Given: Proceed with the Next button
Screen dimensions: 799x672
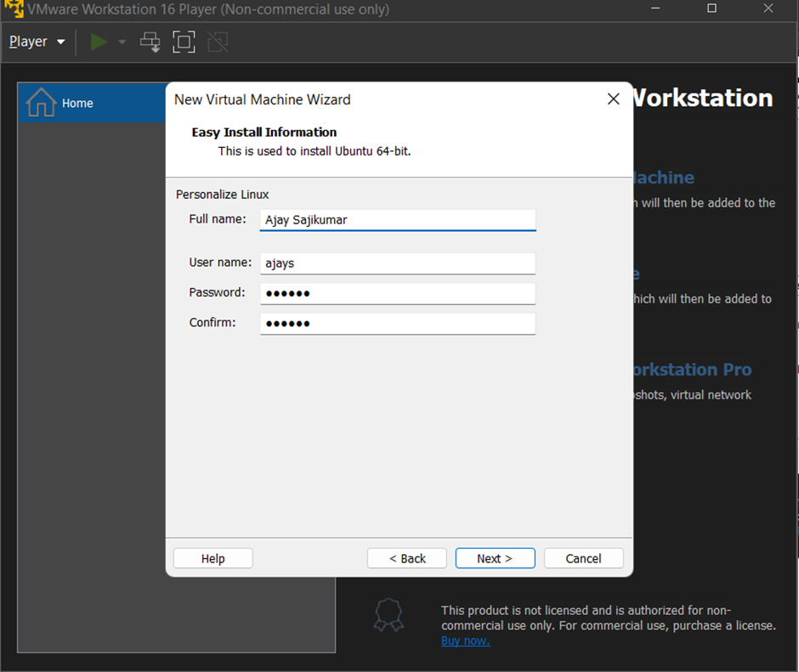Looking at the screenshot, I should click(495, 558).
